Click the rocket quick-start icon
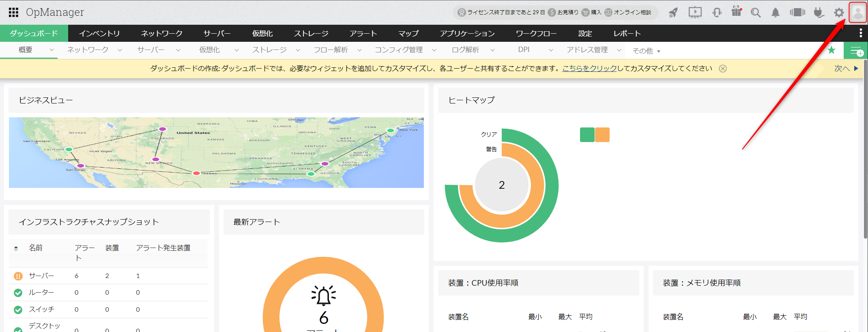Screen dimensions: 868x332 point(673,13)
